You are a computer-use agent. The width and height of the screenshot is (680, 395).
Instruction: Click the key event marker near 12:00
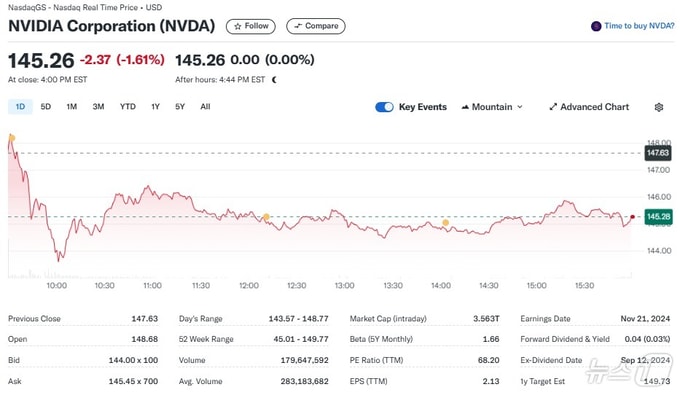pos(266,217)
